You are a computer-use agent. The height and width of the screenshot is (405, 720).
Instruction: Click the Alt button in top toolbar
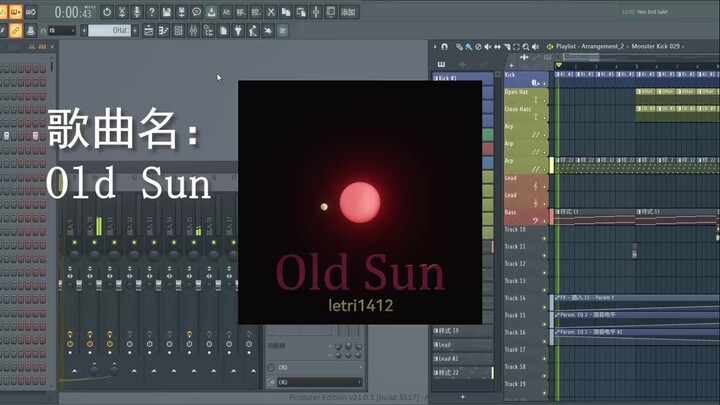226,12
